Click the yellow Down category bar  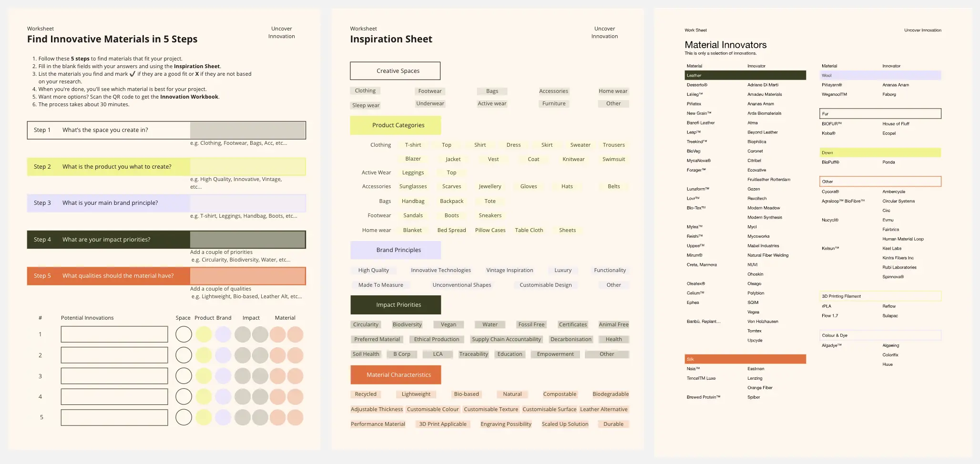tap(880, 153)
